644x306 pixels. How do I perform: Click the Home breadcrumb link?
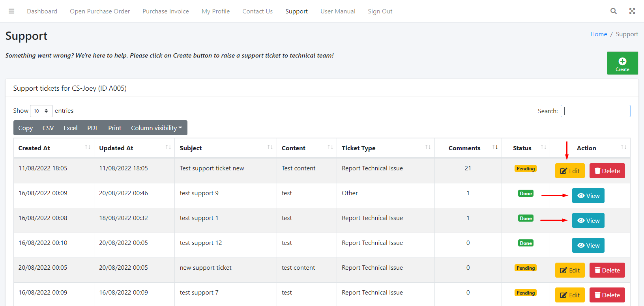tap(598, 34)
